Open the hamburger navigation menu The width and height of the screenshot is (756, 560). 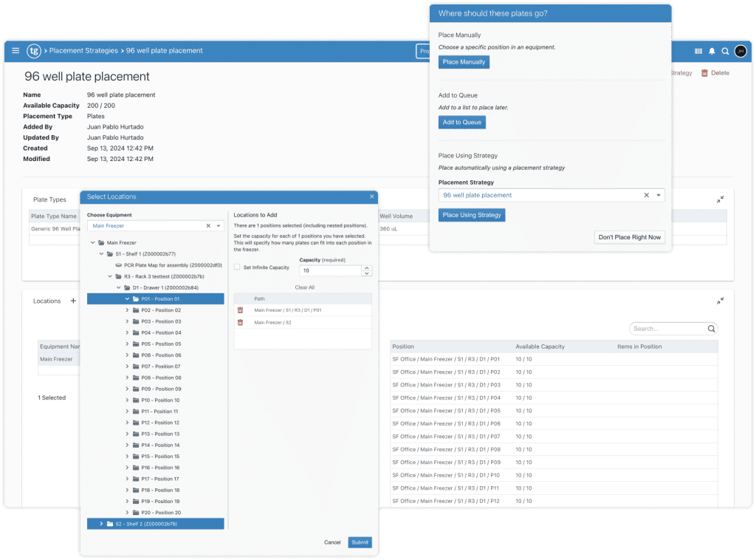[16, 51]
